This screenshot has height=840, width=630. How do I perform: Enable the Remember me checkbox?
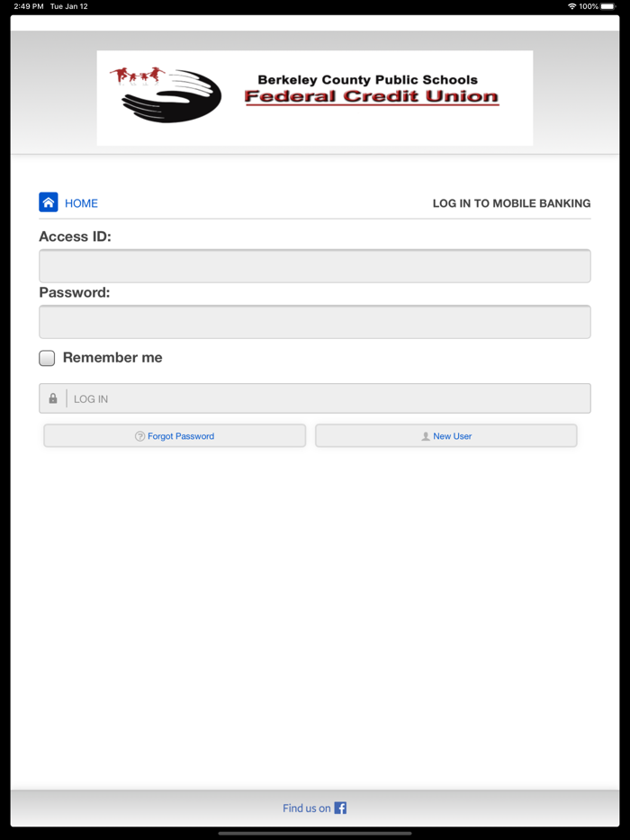click(47, 358)
